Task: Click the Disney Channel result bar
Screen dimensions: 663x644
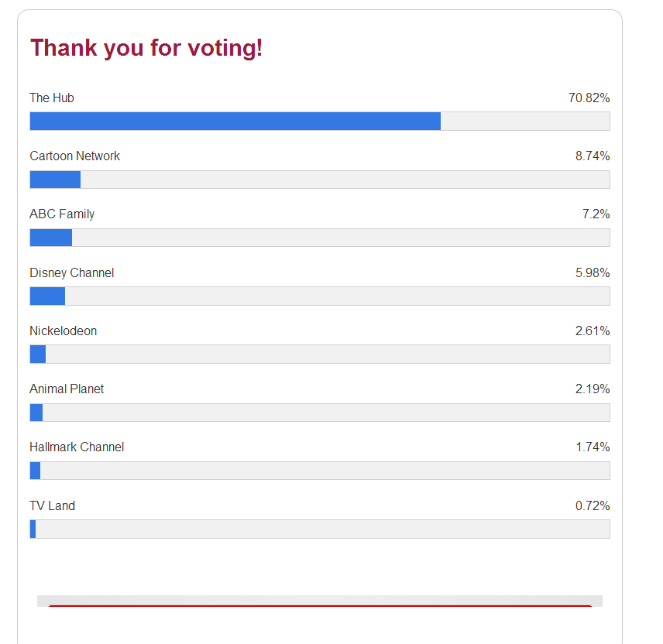Action: (320, 296)
